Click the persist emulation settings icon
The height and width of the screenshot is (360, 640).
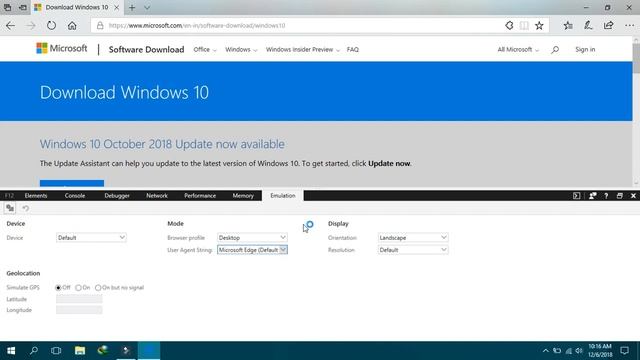pyautogui.click(x=10, y=208)
